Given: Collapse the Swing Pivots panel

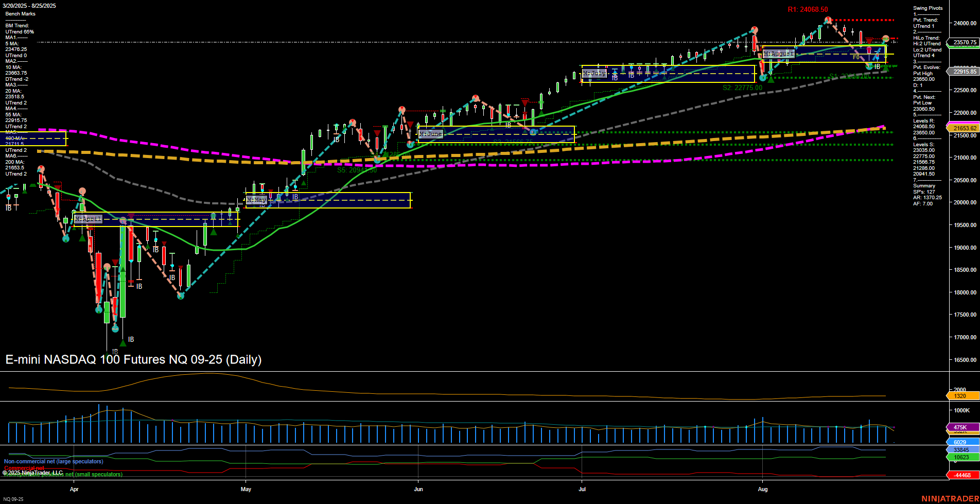Looking at the screenshot, I should pyautogui.click(x=927, y=8).
